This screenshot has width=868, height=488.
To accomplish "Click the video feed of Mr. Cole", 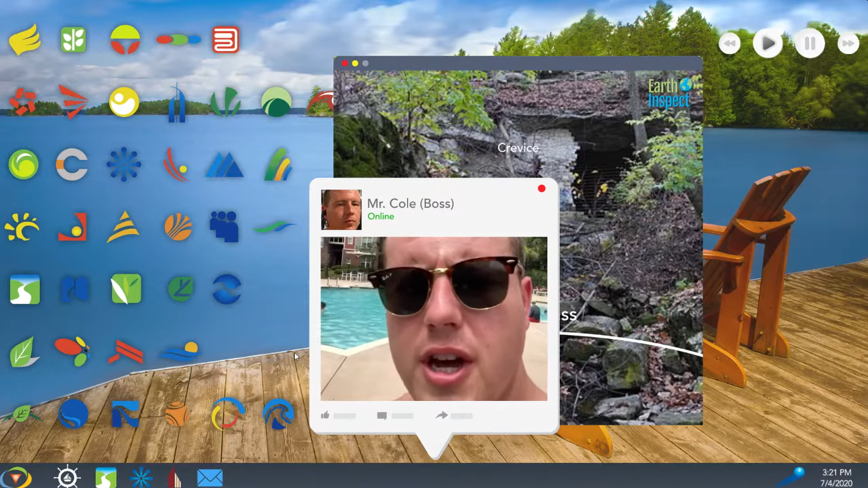I will click(x=434, y=319).
